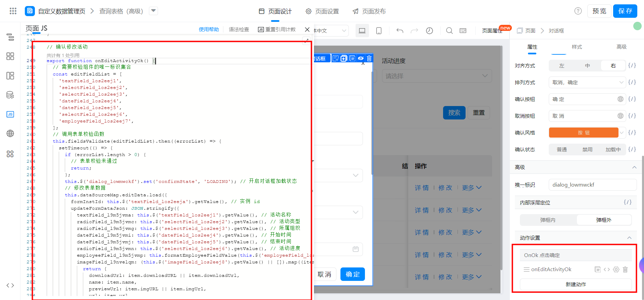Set alignment to 左 (left)
This screenshot has height=300, width=644.
tap(561, 66)
